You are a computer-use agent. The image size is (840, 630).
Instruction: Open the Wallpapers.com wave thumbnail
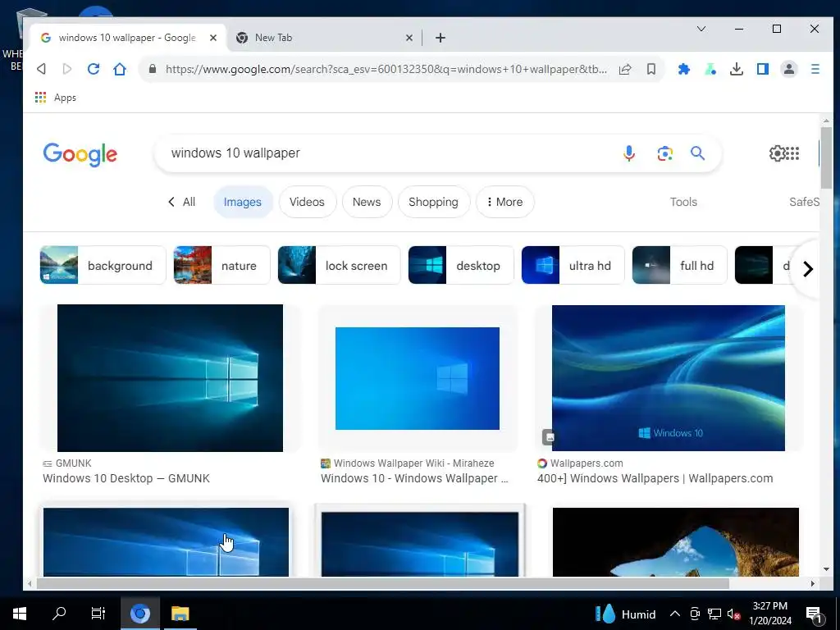(x=668, y=377)
